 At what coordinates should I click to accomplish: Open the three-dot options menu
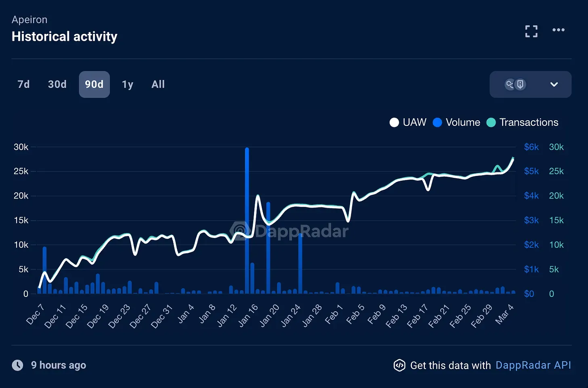click(x=559, y=30)
